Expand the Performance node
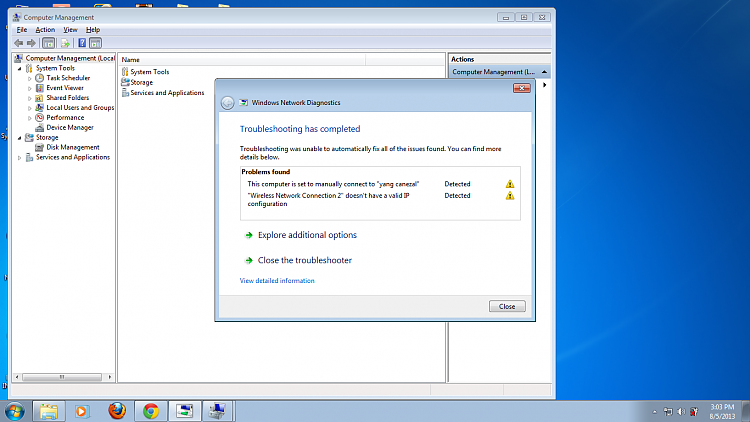The width and height of the screenshot is (750, 422). pyautogui.click(x=30, y=118)
